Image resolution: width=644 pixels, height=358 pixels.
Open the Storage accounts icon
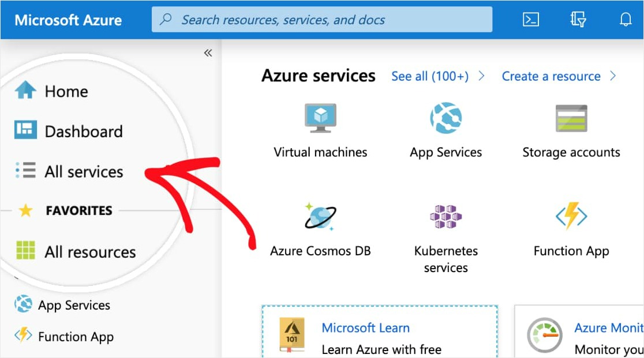pyautogui.click(x=571, y=119)
